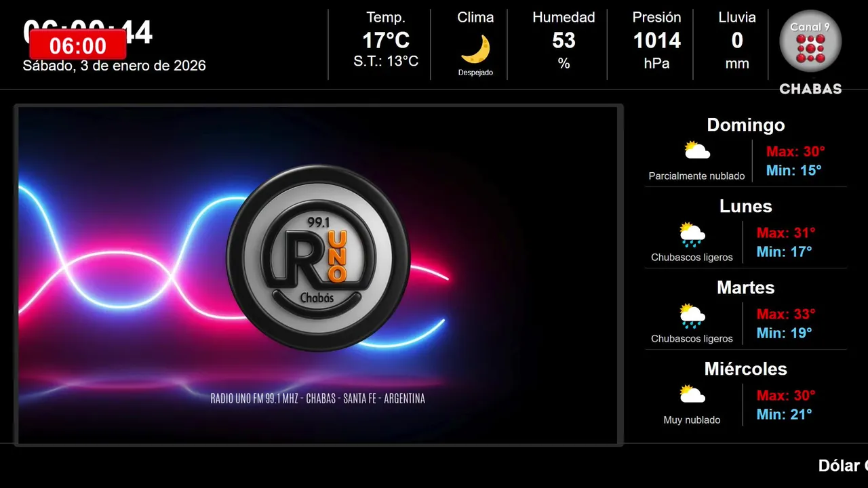Screen dimensions: 868x488
Task: Click the Despejado label under the moon
Action: point(475,73)
